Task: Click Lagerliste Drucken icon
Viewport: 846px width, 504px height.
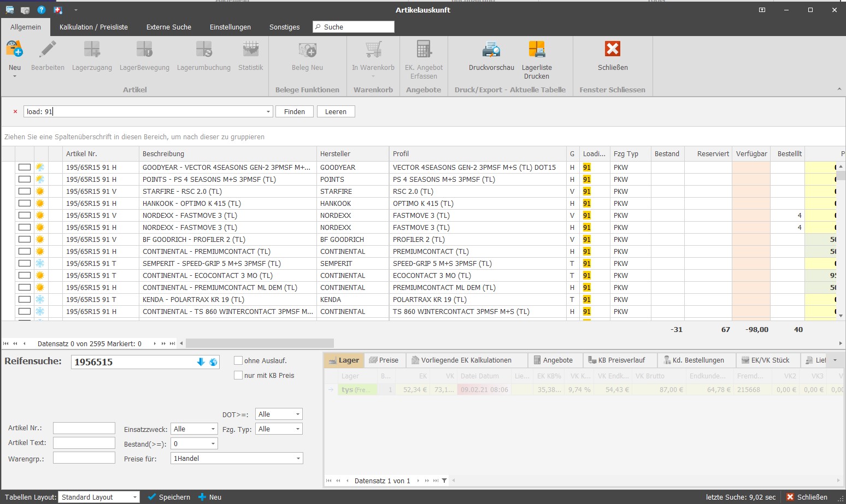Action: point(537,50)
